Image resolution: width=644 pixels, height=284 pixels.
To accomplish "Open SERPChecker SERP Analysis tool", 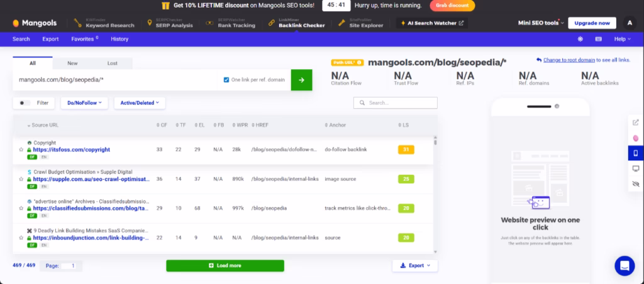I will [x=170, y=23].
